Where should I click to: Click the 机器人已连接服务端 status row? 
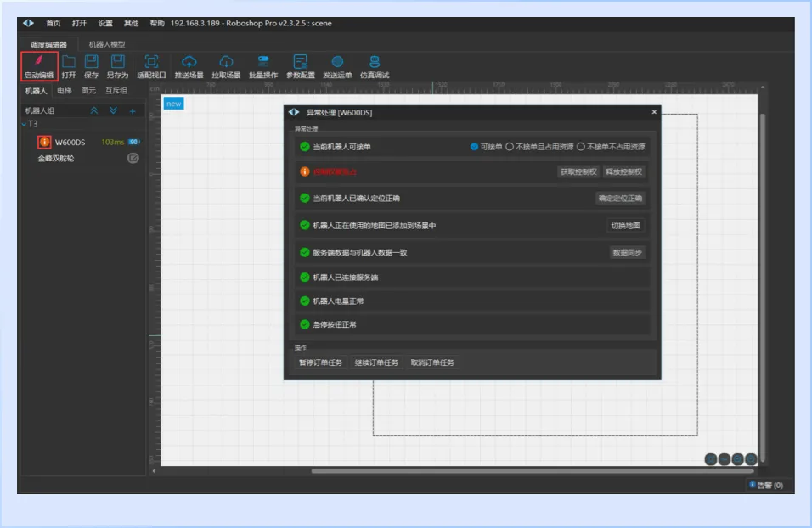473,278
